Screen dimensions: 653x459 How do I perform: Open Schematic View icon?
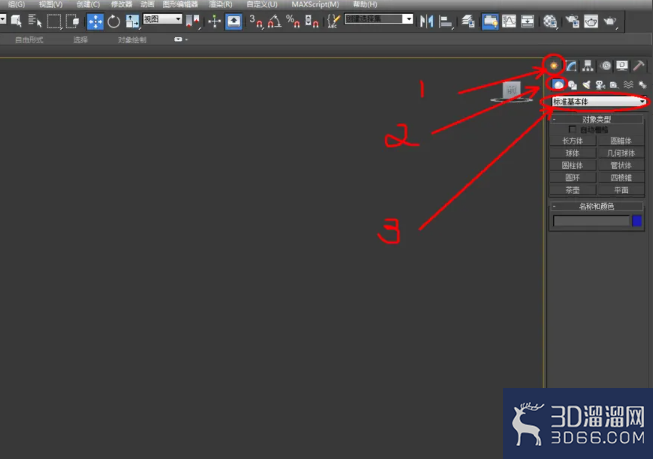(527, 21)
